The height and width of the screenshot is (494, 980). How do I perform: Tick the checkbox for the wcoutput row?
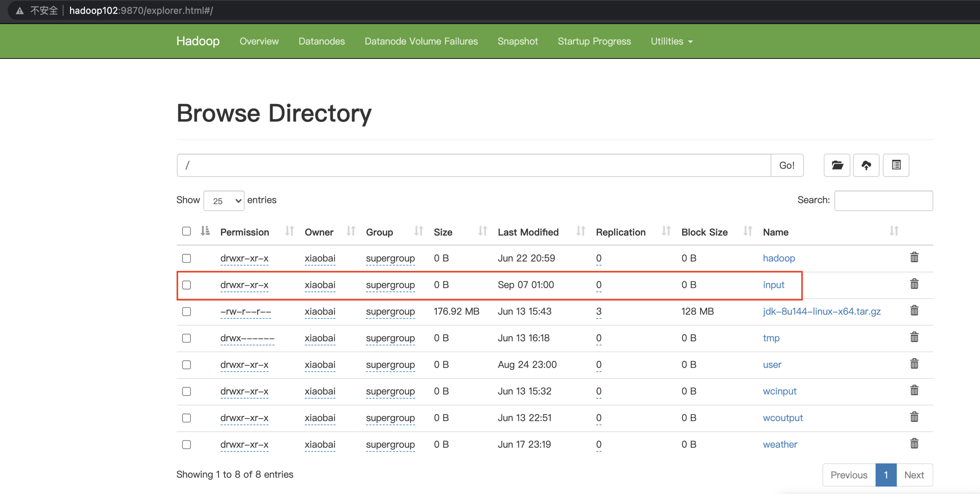[186, 418]
